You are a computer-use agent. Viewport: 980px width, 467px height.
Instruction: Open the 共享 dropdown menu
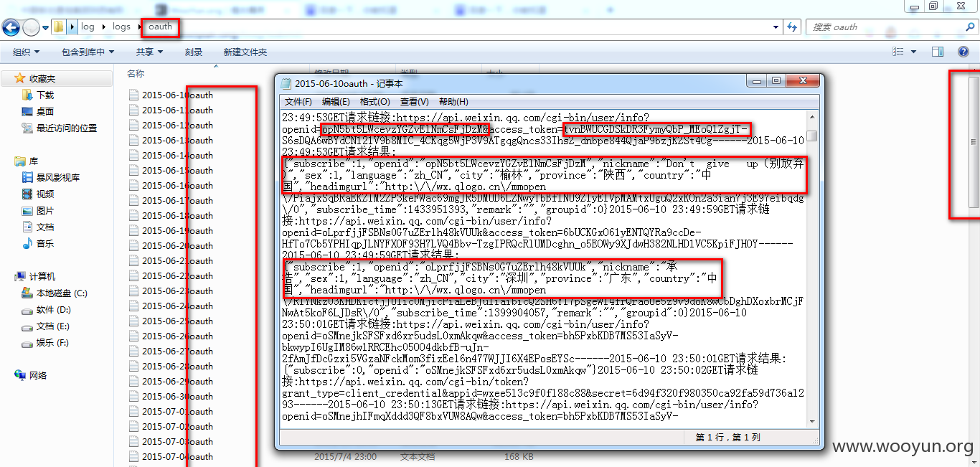click(149, 52)
